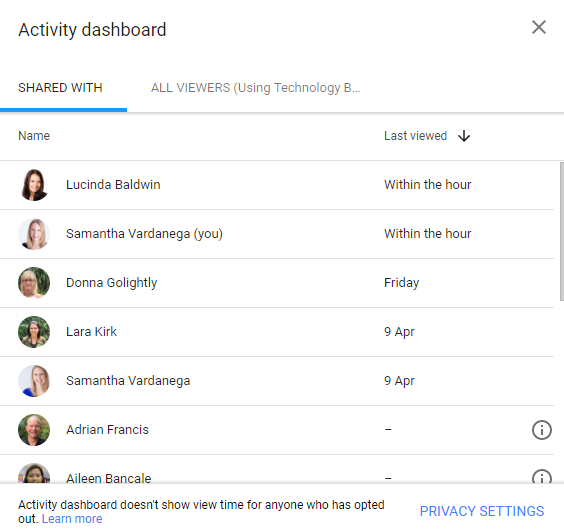Click the vertical scrollbar thumb

562,231
